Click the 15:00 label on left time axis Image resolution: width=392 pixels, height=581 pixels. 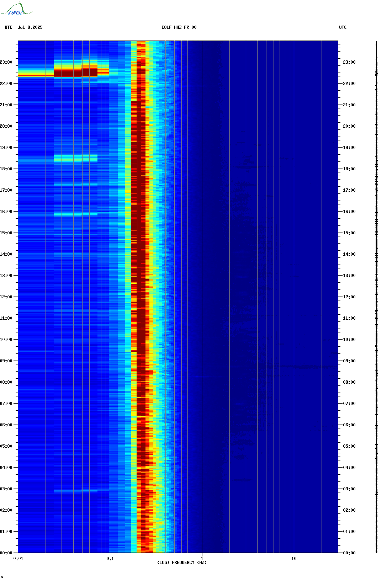(x=6, y=233)
